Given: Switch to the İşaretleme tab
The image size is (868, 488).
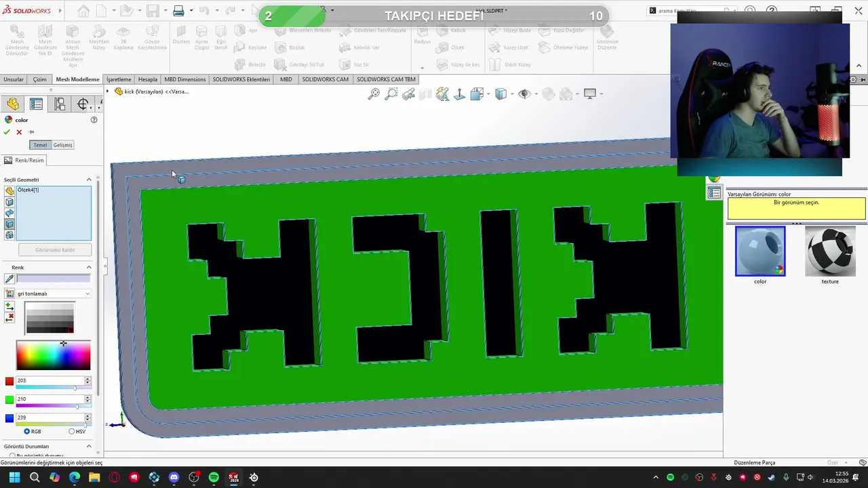Looking at the screenshot, I should [119, 79].
